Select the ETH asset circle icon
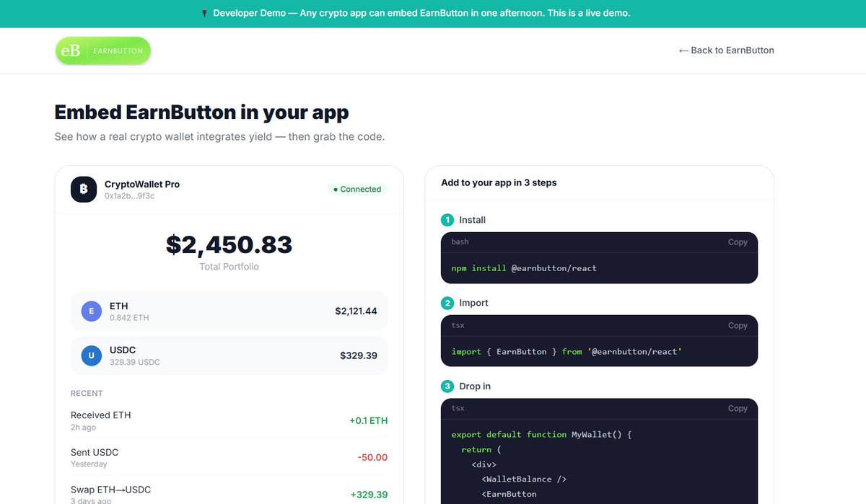 pyautogui.click(x=92, y=311)
